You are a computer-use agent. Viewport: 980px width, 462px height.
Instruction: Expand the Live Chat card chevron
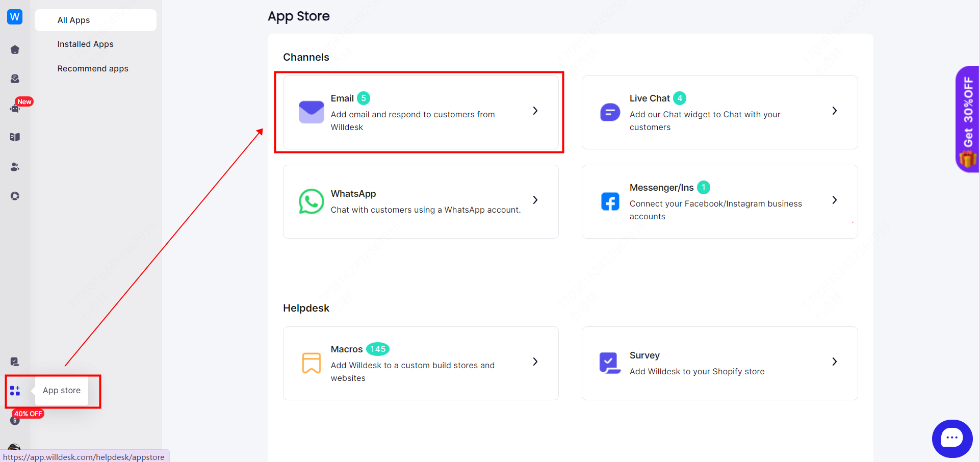coord(834,111)
